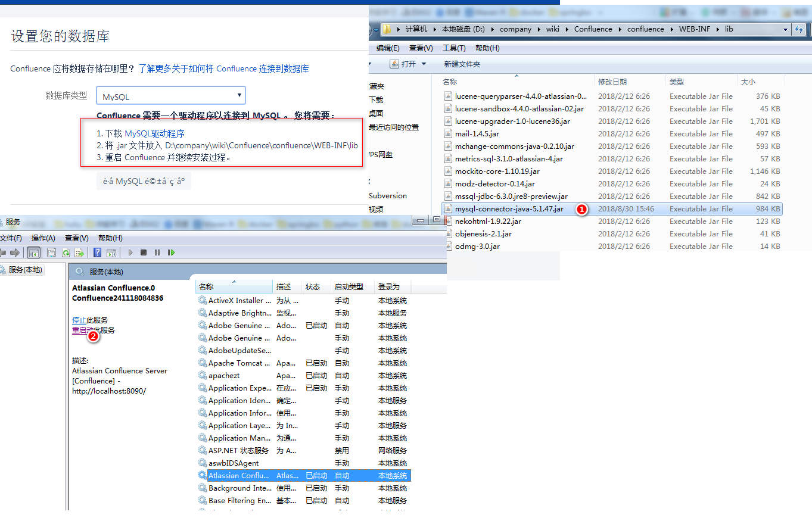Toggle the action pane icon in Services toolbar
The height and width of the screenshot is (524, 812).
(x=111, y=252)
